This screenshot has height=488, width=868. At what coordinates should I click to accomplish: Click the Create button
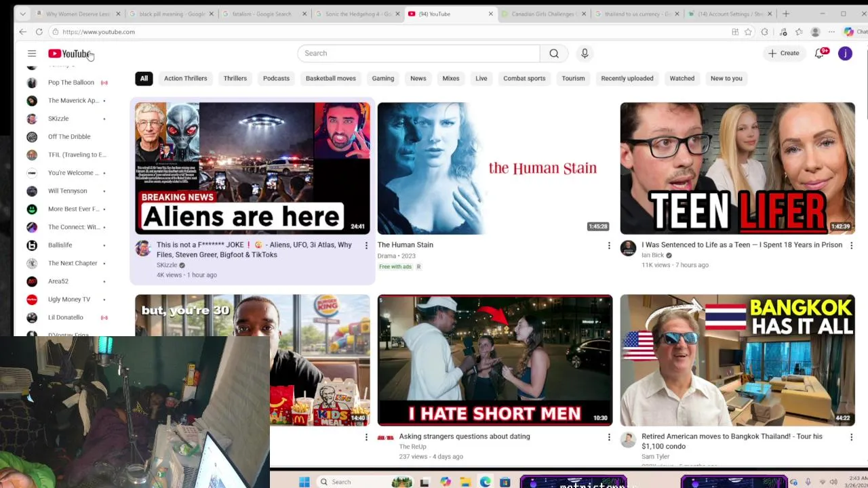[783, 54]
